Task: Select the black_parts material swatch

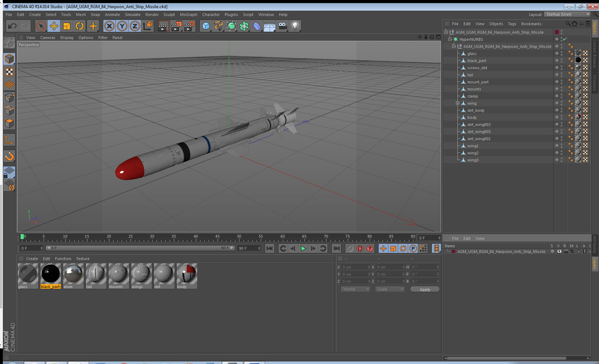Action: coord(51,274)
